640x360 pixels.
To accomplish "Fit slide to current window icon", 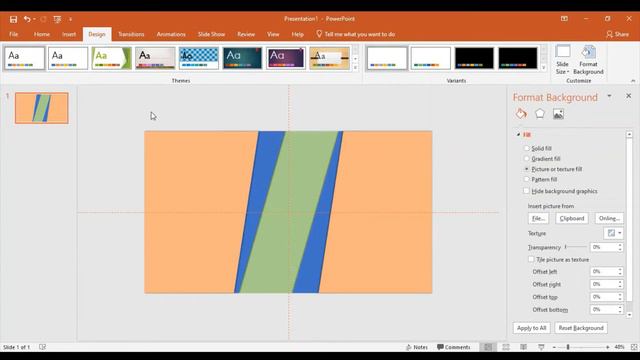I will point(634,347).
